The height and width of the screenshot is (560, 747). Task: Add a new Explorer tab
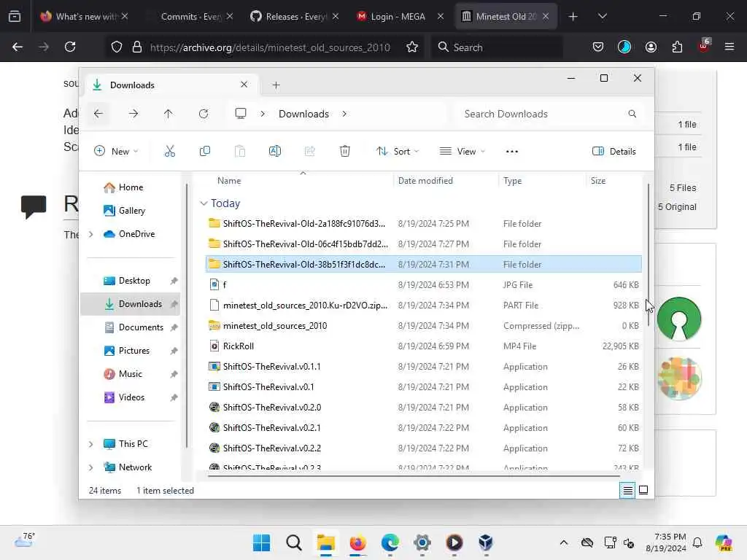click(276, 85)
